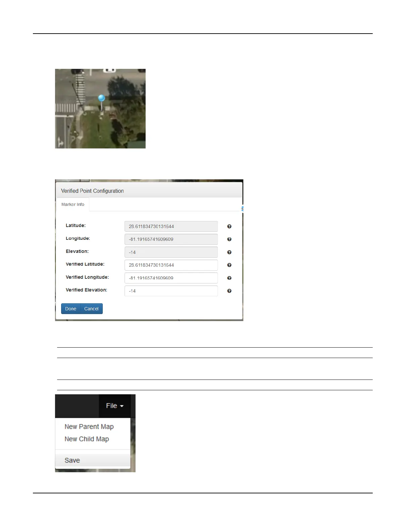The image size is (411, 532).
Task: Choose New Child Map menu entry
Action: [87, 439]
